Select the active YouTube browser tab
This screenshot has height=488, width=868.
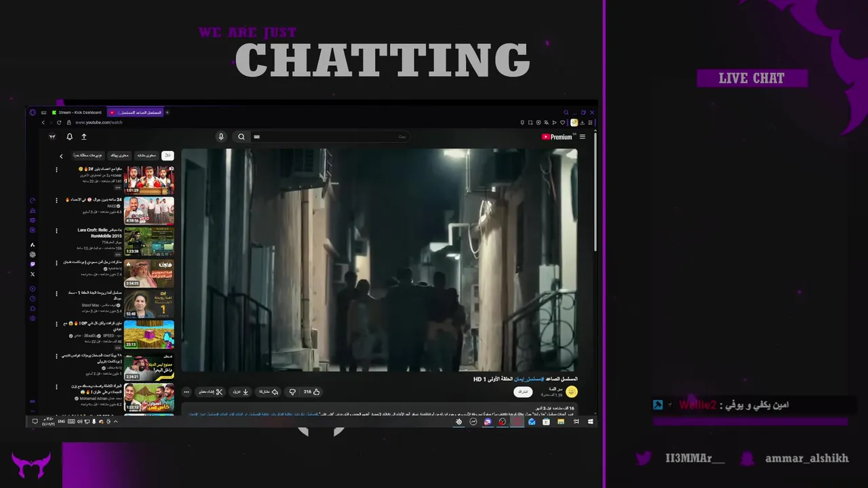point(135,113)
